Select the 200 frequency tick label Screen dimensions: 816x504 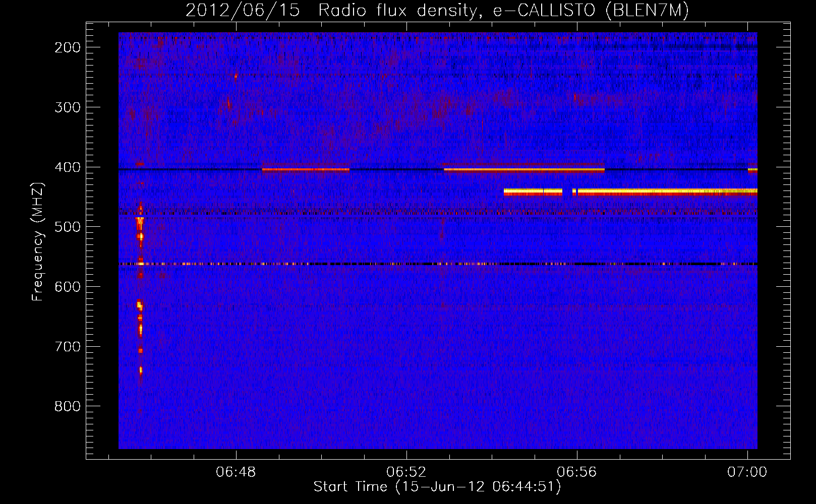pos(68,47)
